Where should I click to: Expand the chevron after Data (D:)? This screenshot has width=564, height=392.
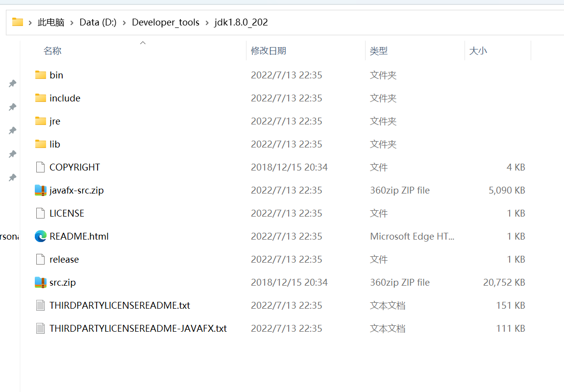(124, 23)
